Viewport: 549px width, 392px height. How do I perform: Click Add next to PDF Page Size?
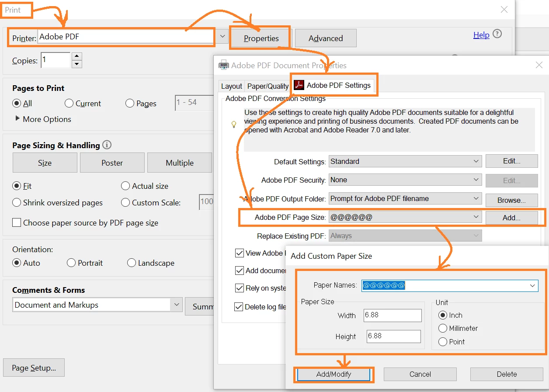(x=512, y=218)
